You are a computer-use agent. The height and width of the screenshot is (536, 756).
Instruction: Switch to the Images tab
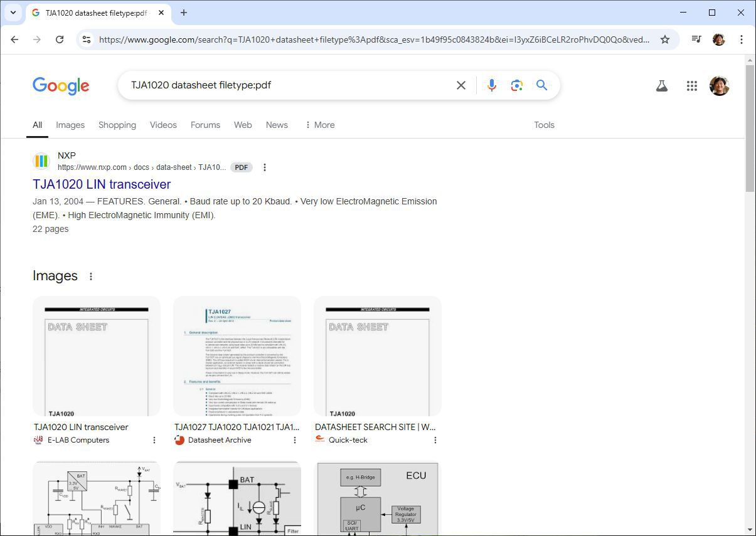70,125
